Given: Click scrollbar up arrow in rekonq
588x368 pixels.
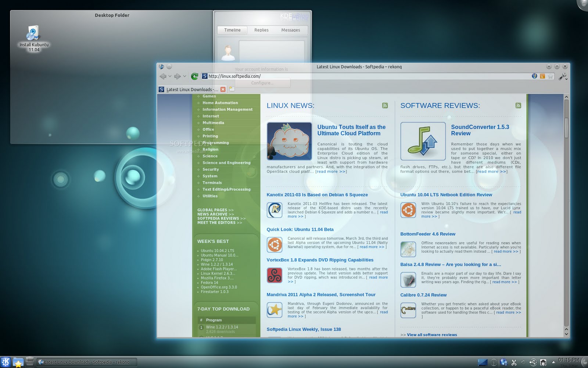Looking at the screenshot, I should pos(566,97).
